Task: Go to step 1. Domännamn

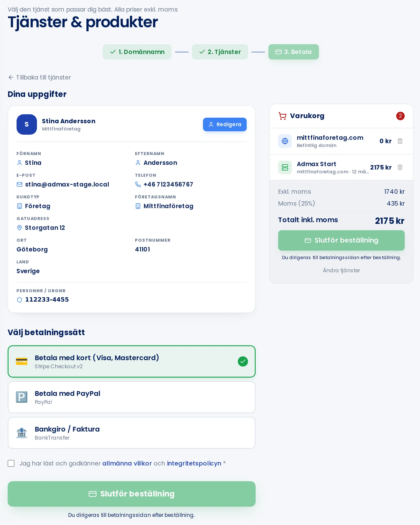Action: click(137, 52)
